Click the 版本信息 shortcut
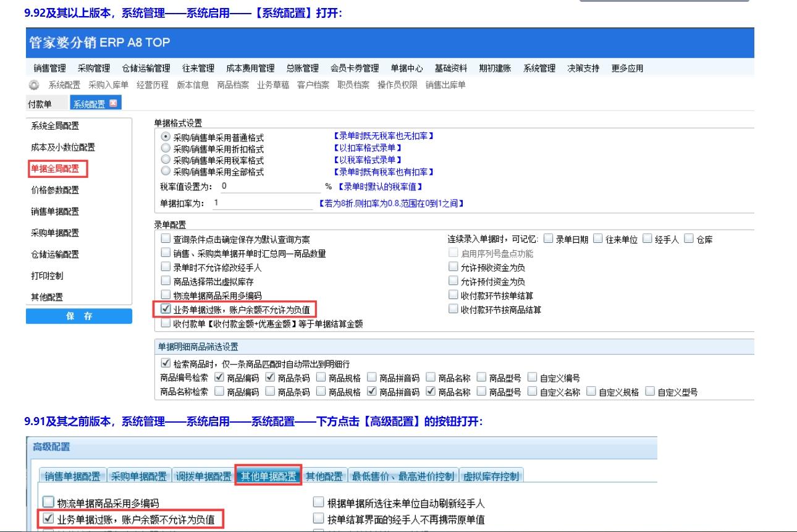 192,85
